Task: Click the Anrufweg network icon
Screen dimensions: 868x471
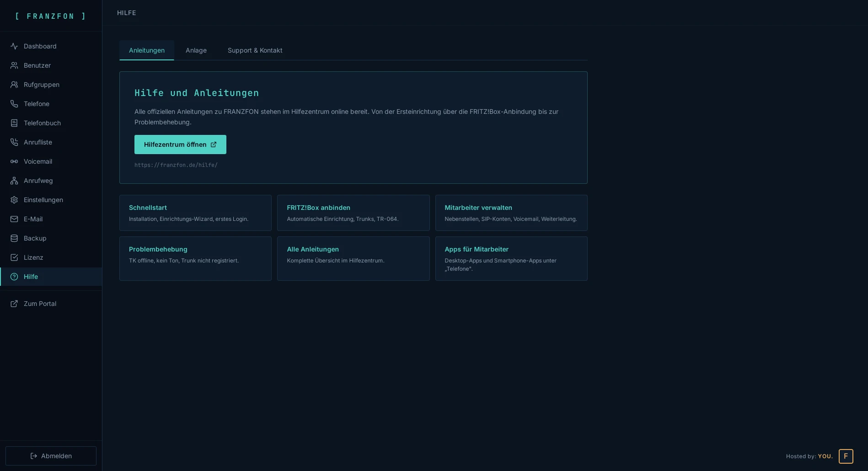Action: point(14,181)
